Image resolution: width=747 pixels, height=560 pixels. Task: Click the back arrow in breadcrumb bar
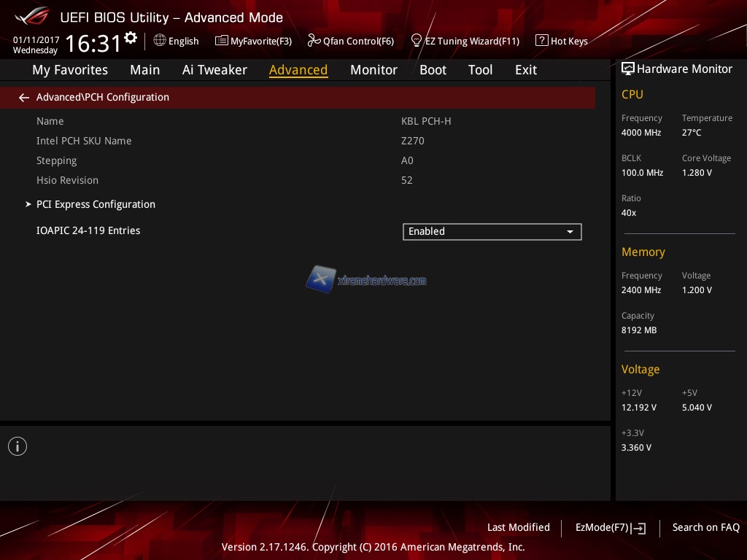click(x=24, y=97)
